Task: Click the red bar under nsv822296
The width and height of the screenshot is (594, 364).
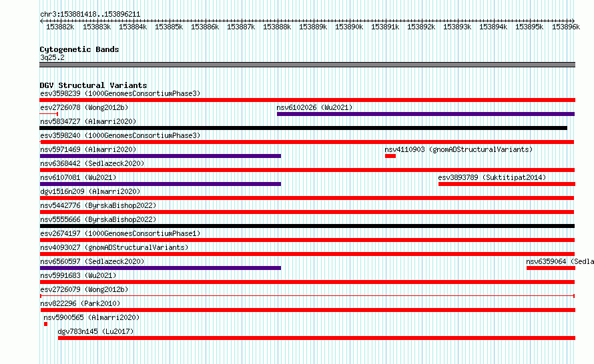Action: (307, 310)
